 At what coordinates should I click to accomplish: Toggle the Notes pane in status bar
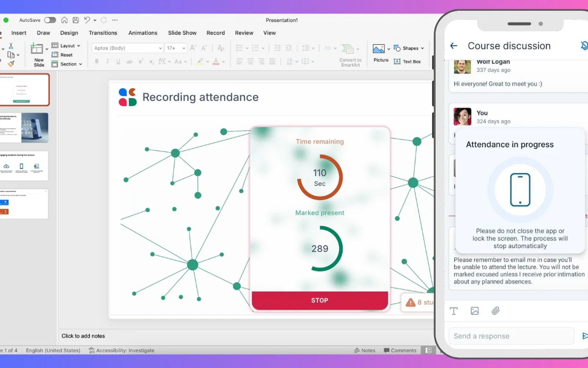[x=365, y=350]
